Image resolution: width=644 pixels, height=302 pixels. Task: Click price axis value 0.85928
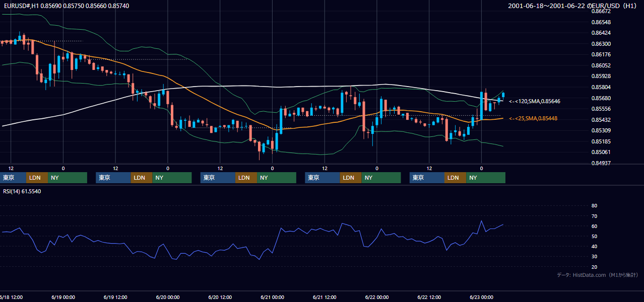[x=601, y=77]
